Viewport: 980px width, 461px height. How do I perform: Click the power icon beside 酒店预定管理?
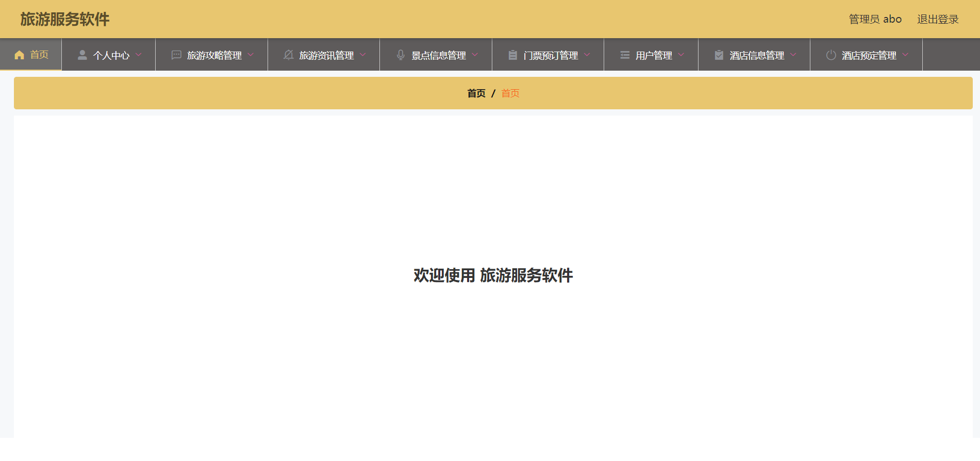tap(831, 55)
